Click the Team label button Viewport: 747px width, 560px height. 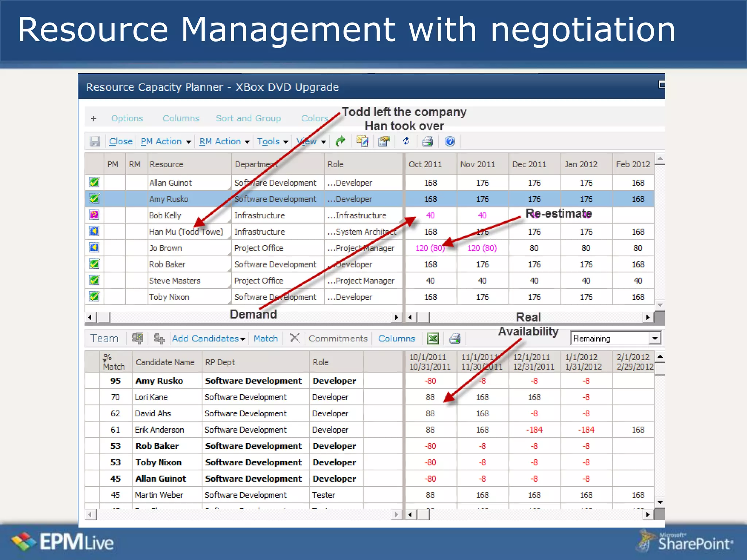[x=104, y=338]
